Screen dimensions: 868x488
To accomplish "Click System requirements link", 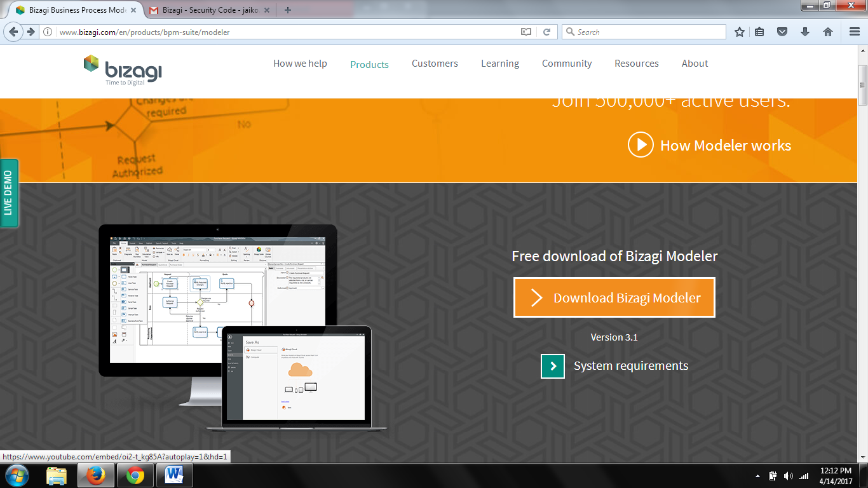I will coord(631,366).
